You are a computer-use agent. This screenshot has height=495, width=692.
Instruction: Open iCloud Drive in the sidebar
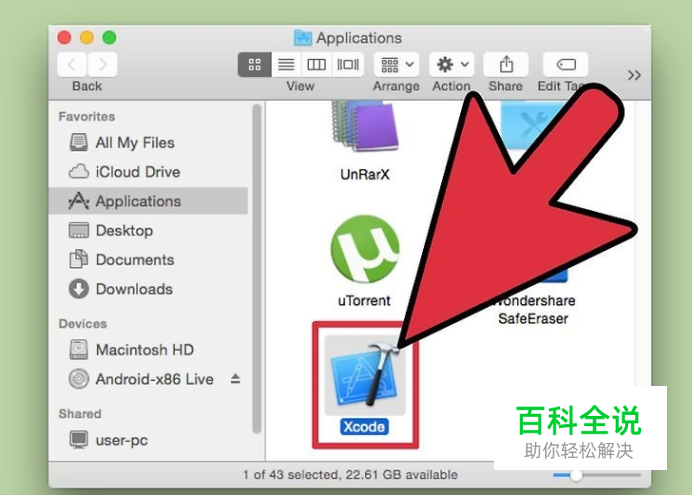148,172
